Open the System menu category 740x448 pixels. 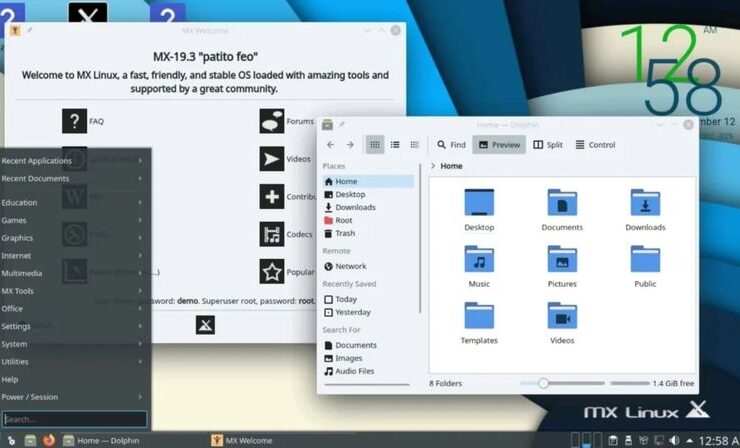tap(75, 344)
